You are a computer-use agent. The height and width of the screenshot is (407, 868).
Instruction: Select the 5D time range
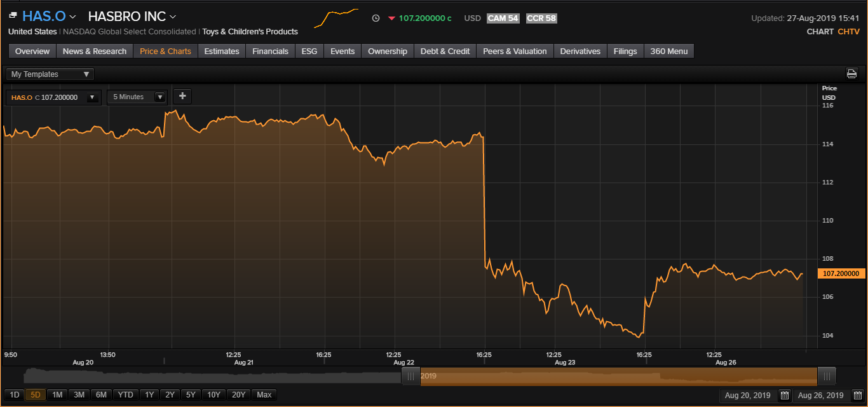(x=36, y=395)
